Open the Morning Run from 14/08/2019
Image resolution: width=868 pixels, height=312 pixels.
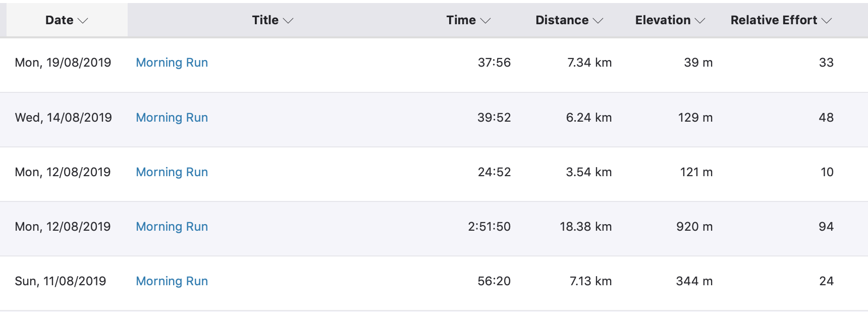tap(172, 118)
